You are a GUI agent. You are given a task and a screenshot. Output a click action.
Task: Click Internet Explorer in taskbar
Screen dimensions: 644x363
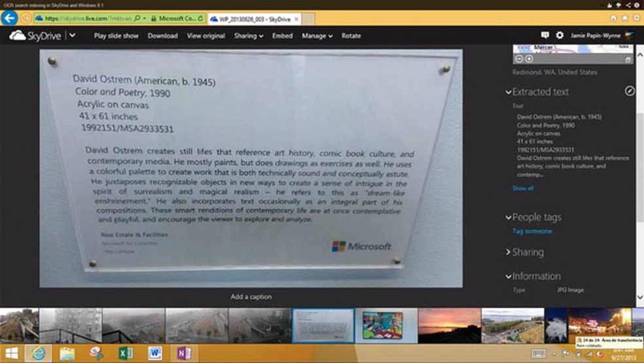click(x=38, y=354)
